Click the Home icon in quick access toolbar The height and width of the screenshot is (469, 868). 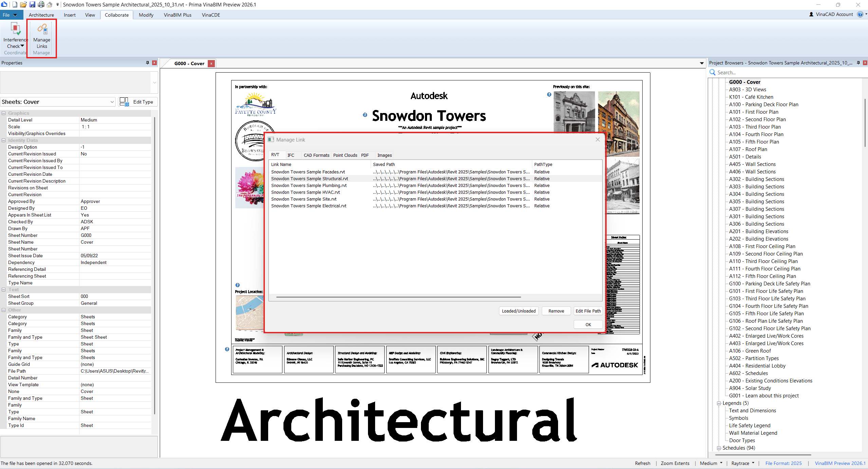pyautogui.click(x=50, y=4)
